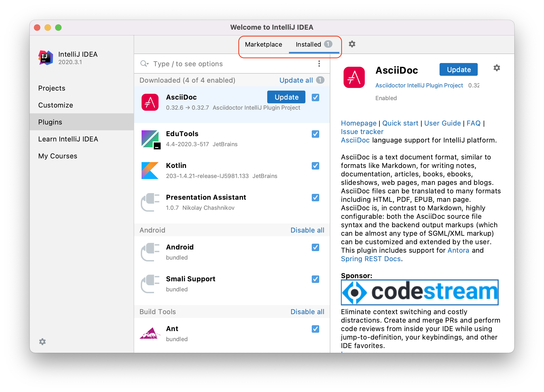The height and width of the screenshot is (392, 544).
Task: Open the User Guide link
Action: [x=442, y=123]
